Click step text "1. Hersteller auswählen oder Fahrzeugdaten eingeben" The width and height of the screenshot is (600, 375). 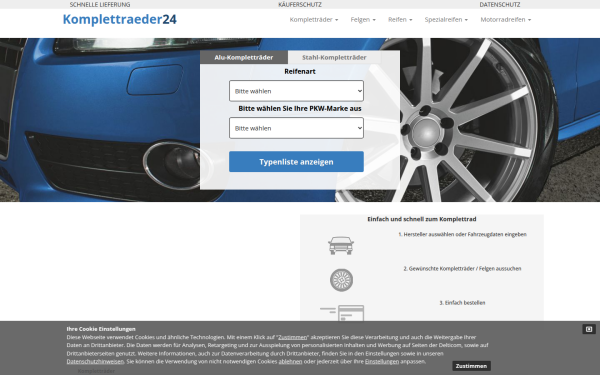(x=462, y=234)
